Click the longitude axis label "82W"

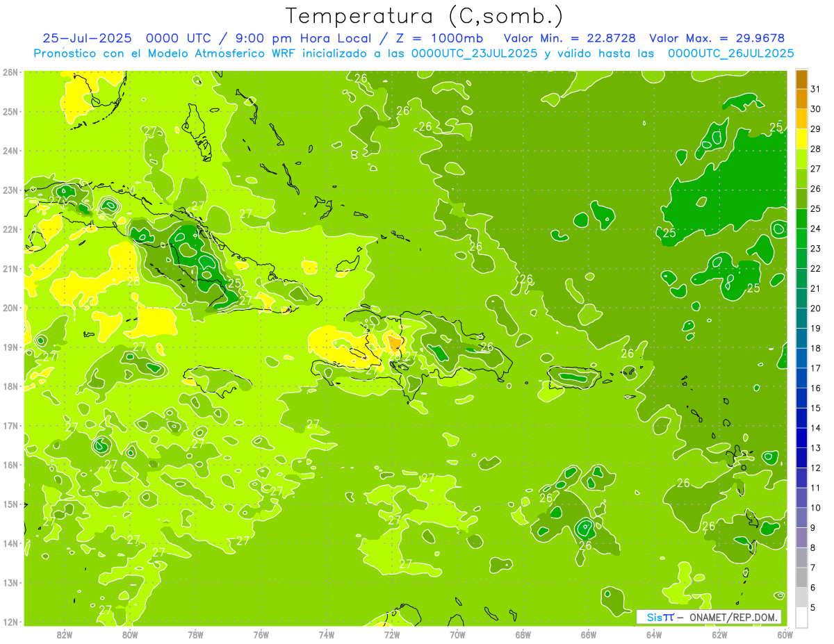pos(65,634)
